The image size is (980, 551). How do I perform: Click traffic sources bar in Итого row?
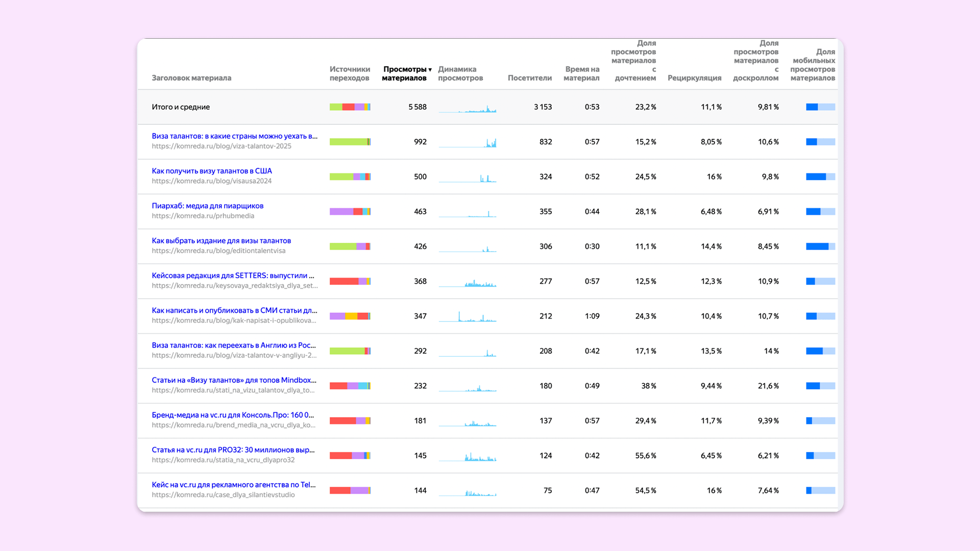pos(350,107)
